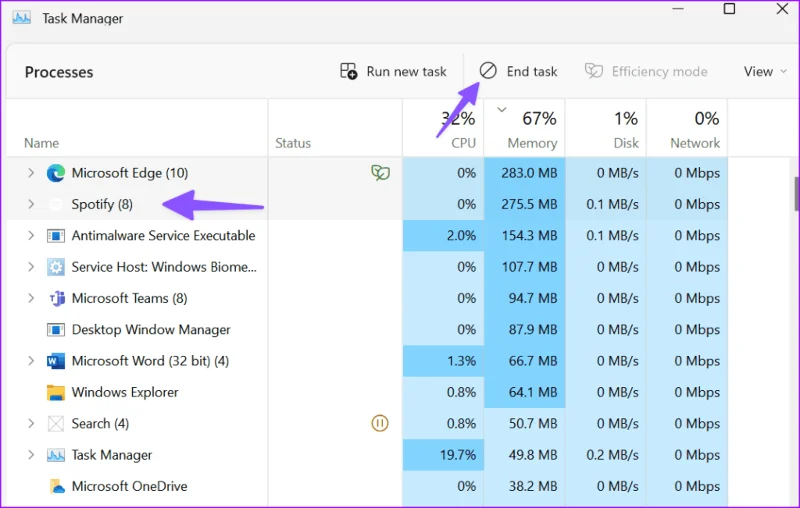The height and width of the screenshot is (508, 800).
Task: Click the 87.9 MB memory cell
Action: click(x=524, y=329)
